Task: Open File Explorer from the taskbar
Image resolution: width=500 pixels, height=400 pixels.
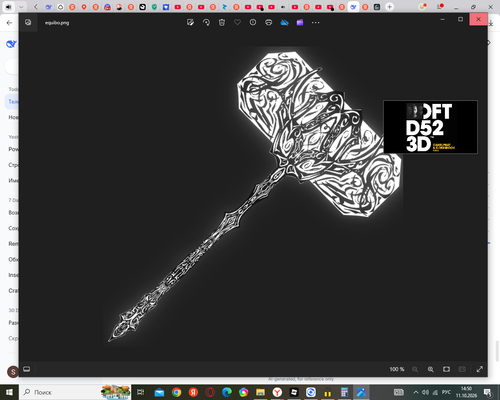Action: click(260, 392)
